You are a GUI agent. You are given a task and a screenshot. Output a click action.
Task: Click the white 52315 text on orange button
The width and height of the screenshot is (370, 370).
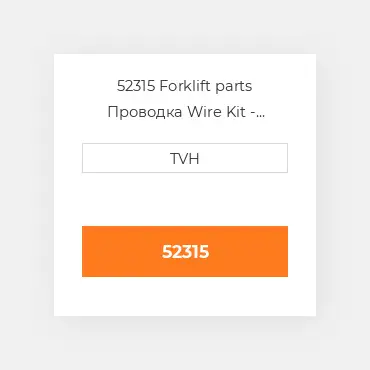coord(185,252)
